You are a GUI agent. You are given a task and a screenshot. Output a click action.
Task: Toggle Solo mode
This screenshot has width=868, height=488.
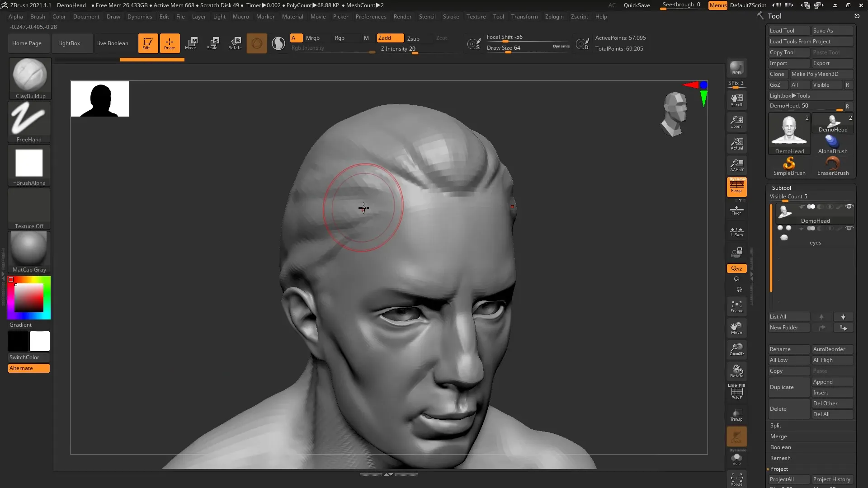pos(736,459)
